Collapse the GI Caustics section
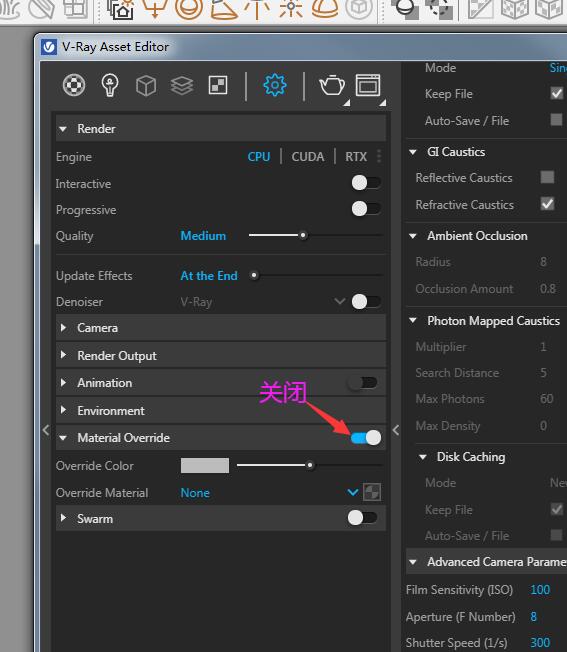This screenshot has width=567, height=652. pos(413,152)
